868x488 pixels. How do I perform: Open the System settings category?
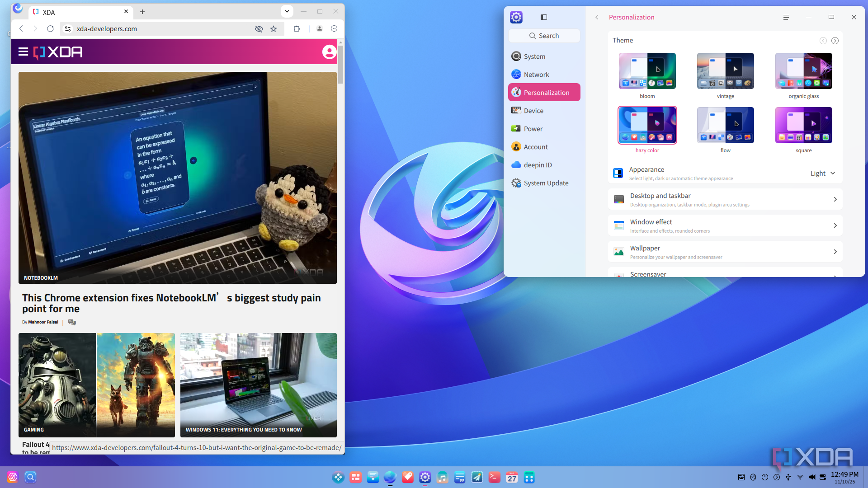coord(544,56)
